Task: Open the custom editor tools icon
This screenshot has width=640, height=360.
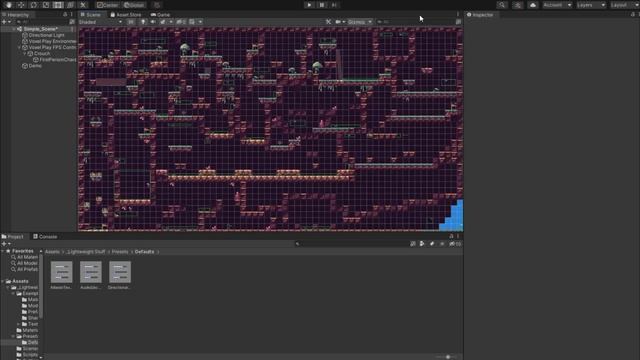Action: 83,5
